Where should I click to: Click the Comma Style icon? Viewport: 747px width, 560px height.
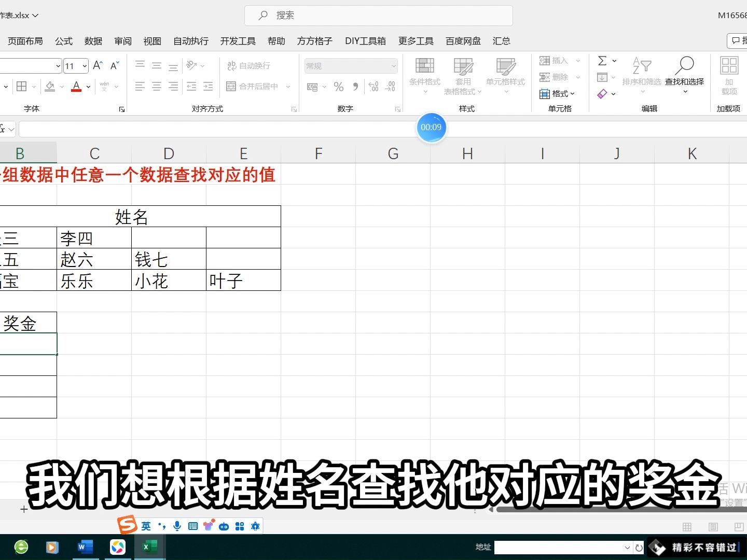tap(356, 87)
